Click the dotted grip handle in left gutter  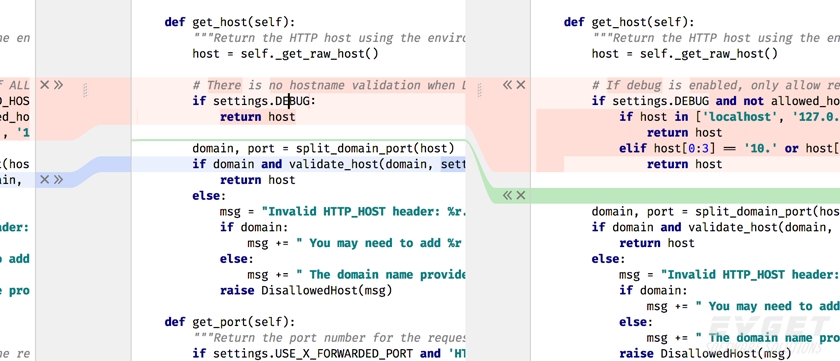pyautogui.click(x=85, y=90)
